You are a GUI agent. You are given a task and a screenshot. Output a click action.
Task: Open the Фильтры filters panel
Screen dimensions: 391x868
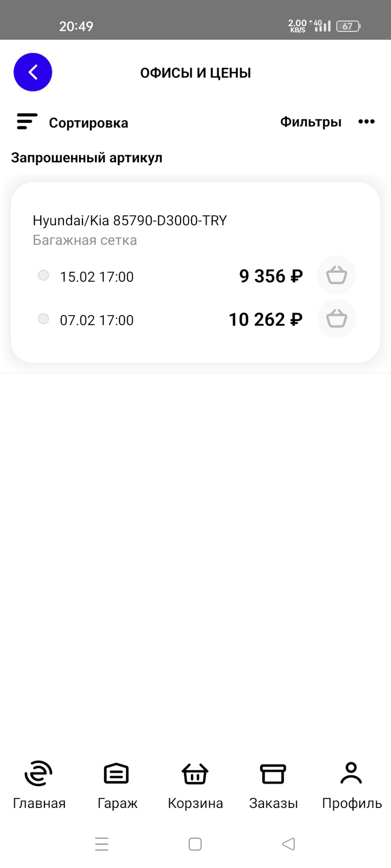pos(310,122)
